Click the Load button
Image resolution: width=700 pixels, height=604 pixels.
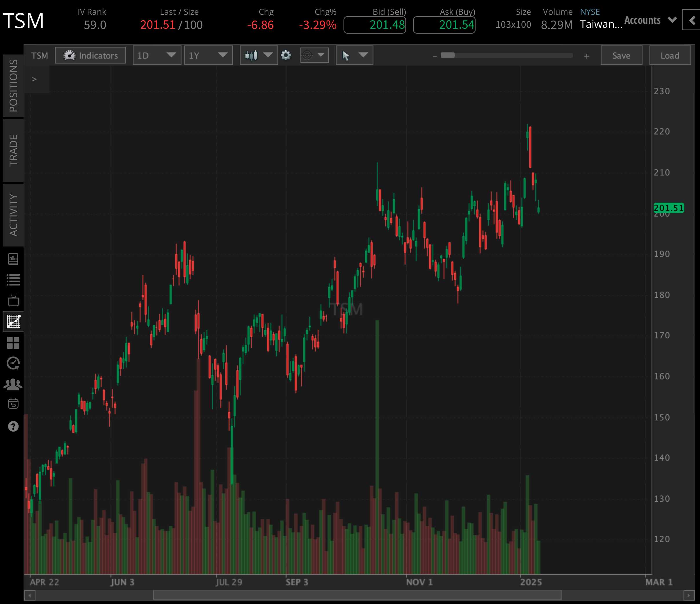670,55
